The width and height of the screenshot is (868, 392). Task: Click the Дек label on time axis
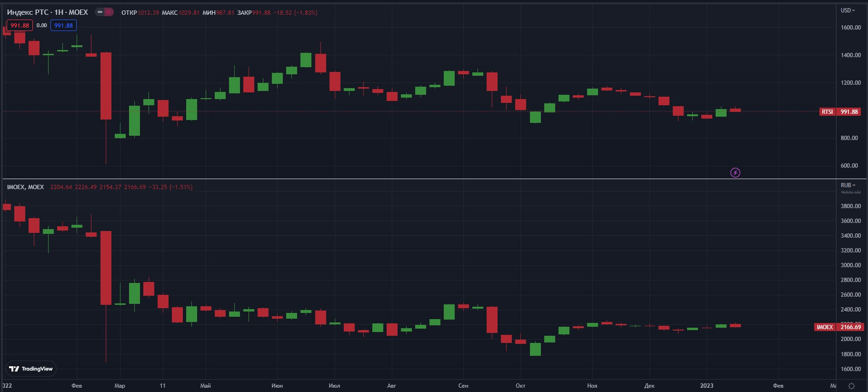649,385
